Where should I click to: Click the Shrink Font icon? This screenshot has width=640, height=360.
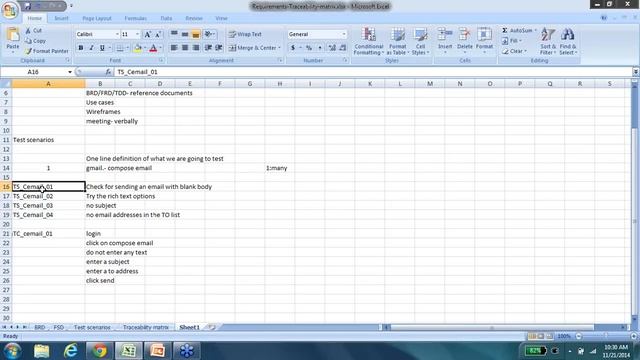click(x=158, y=35)
